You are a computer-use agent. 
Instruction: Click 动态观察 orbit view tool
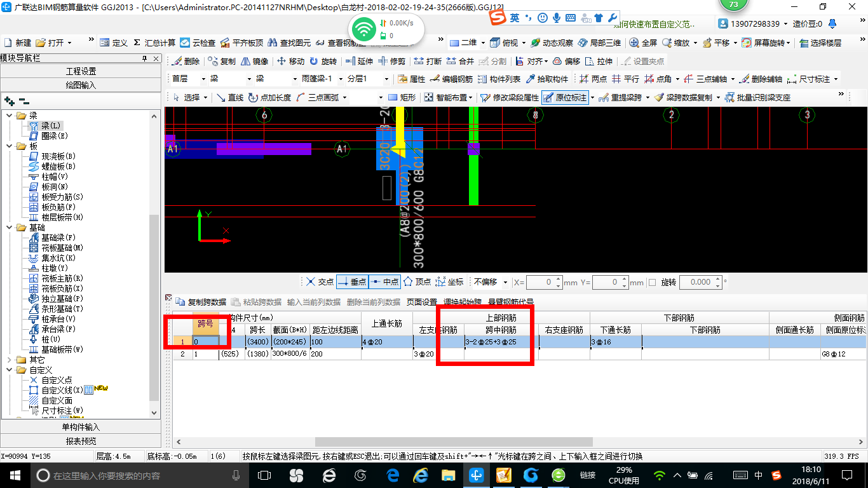point(552,43)
